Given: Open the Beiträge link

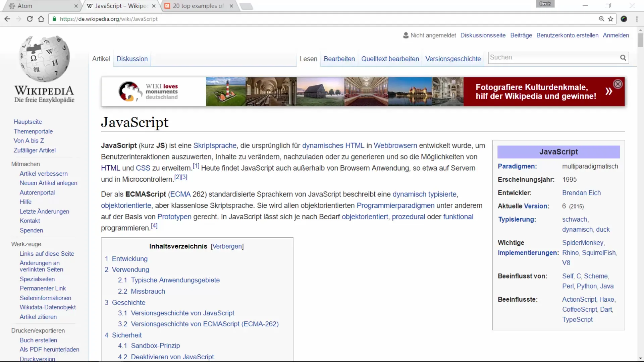Looking at the screenshot, I should (521, 35).
